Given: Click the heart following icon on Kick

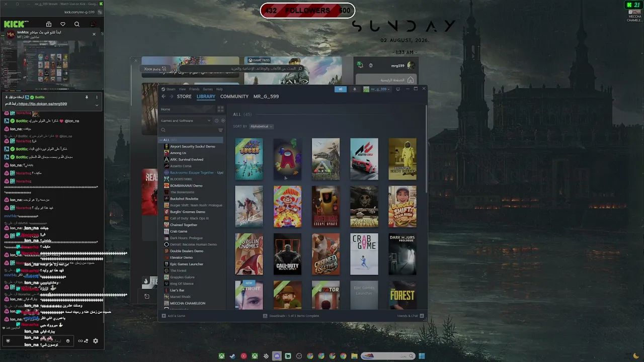Looking at the screenshot, I should click(63, 24).
